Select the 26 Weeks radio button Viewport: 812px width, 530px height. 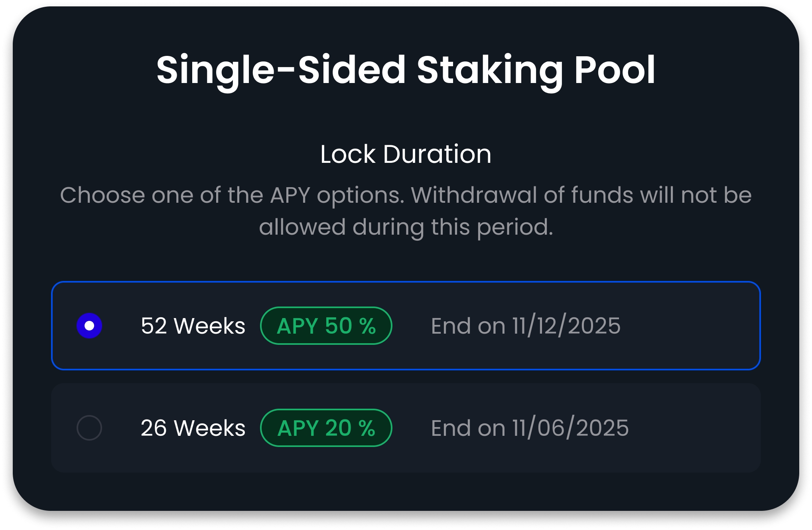(x=89, y=428)
